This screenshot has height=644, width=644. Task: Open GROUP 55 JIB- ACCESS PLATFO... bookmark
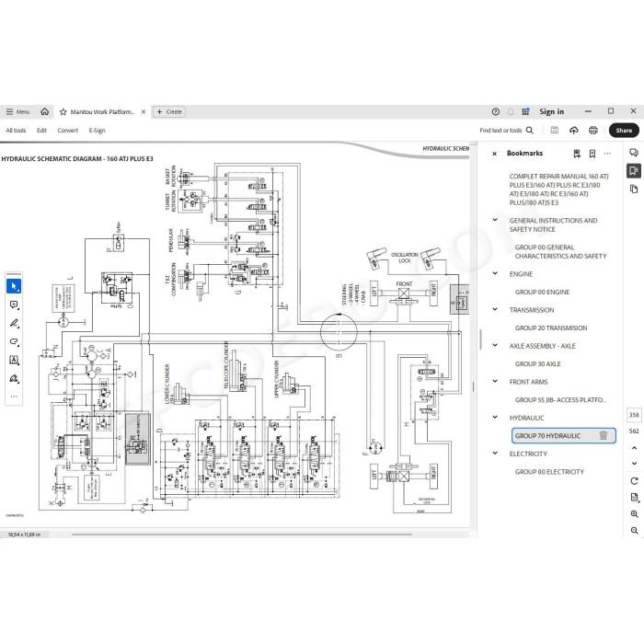pyautogui.click(x=560, y=399)
